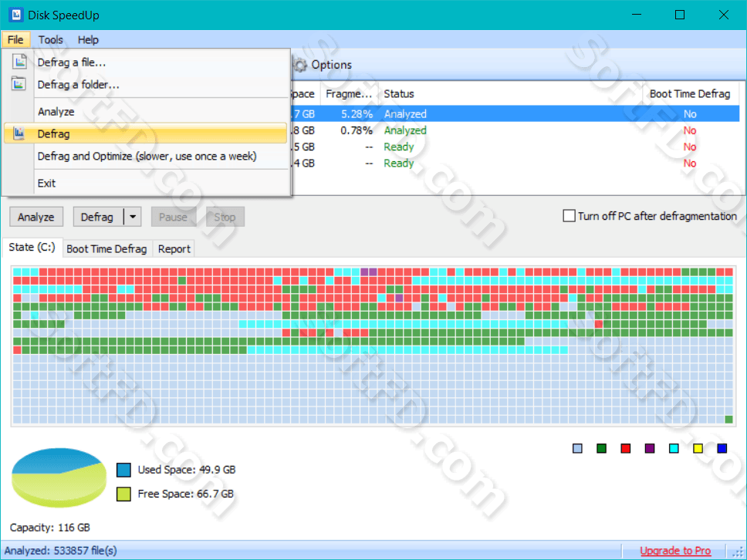This screenshot has height=560, width=747.
Task: Enable Turn off PC after defragmentation
Action: click(569, 216)
